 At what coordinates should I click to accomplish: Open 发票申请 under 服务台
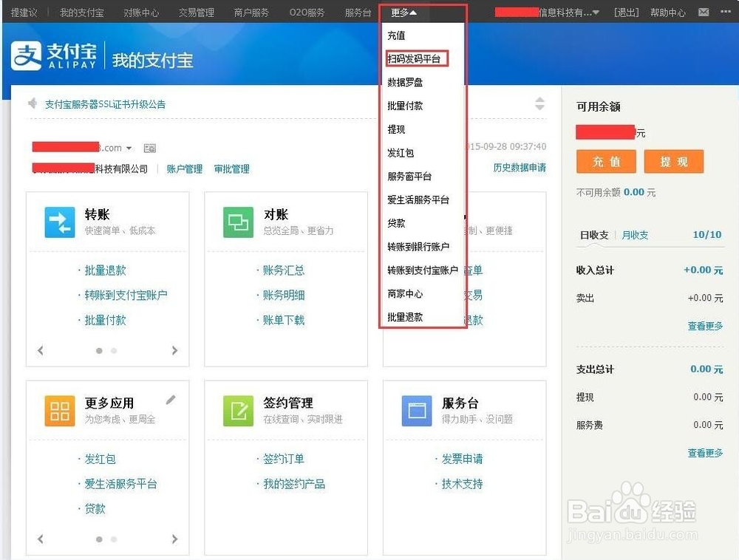point(462,459)
